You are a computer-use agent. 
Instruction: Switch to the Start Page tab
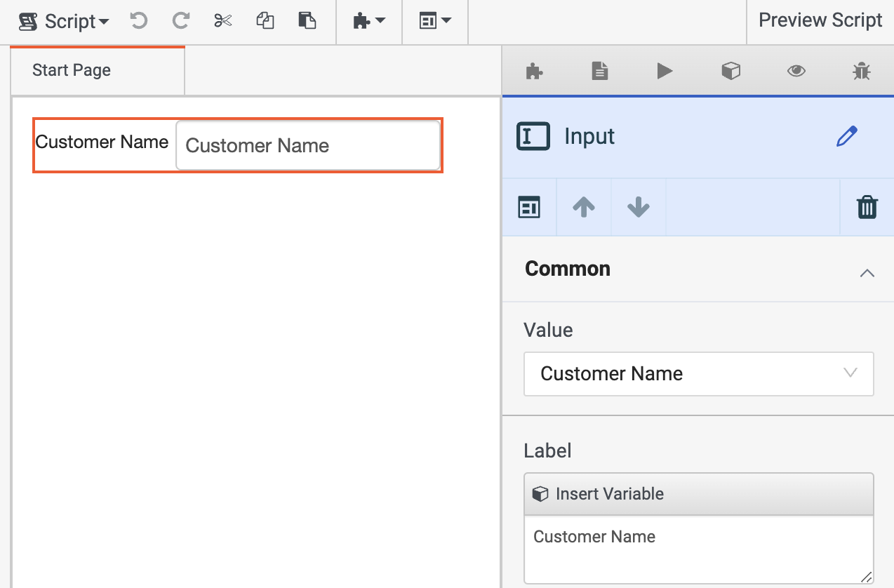tap(72, 70)
